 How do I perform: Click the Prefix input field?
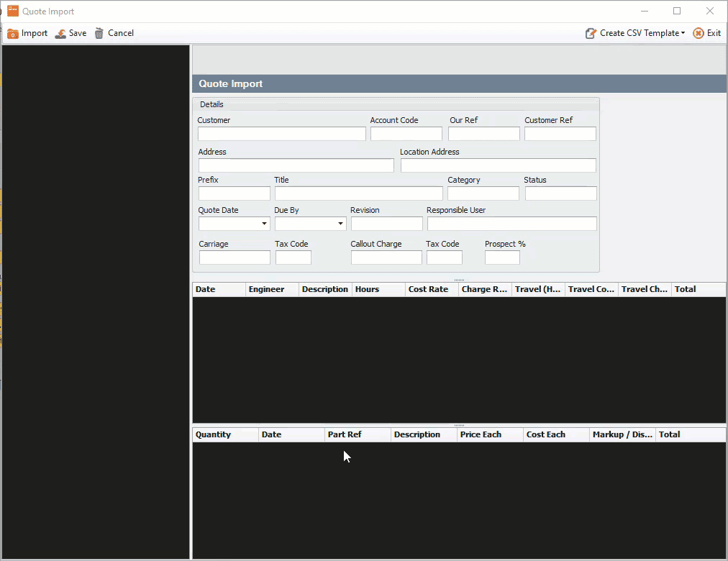(x=235, y=193)
